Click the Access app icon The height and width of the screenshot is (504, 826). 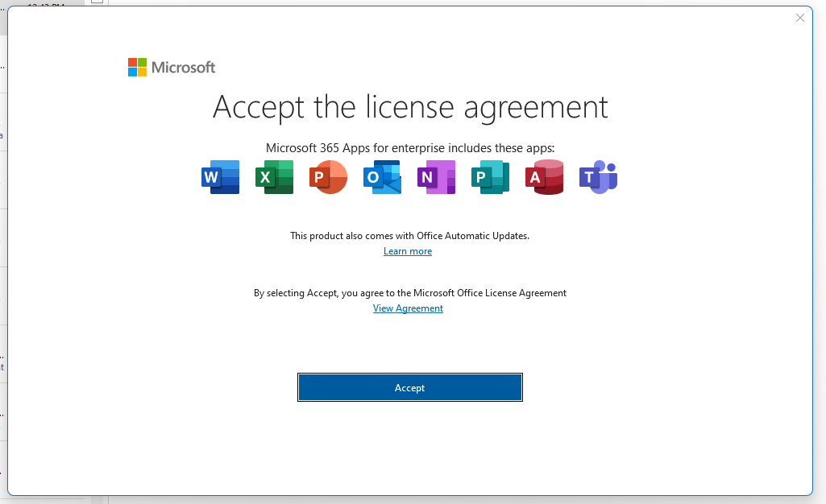544,177
